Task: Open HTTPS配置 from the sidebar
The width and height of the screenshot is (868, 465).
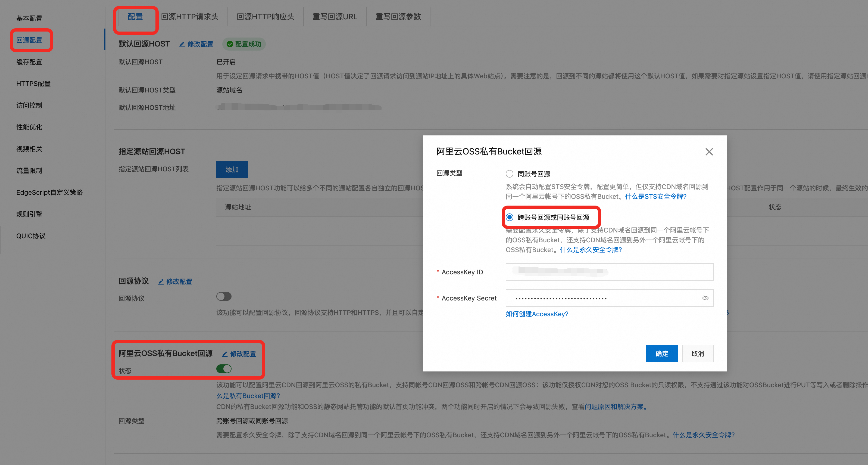Action: pyautogui.click(x=33, y=84)
